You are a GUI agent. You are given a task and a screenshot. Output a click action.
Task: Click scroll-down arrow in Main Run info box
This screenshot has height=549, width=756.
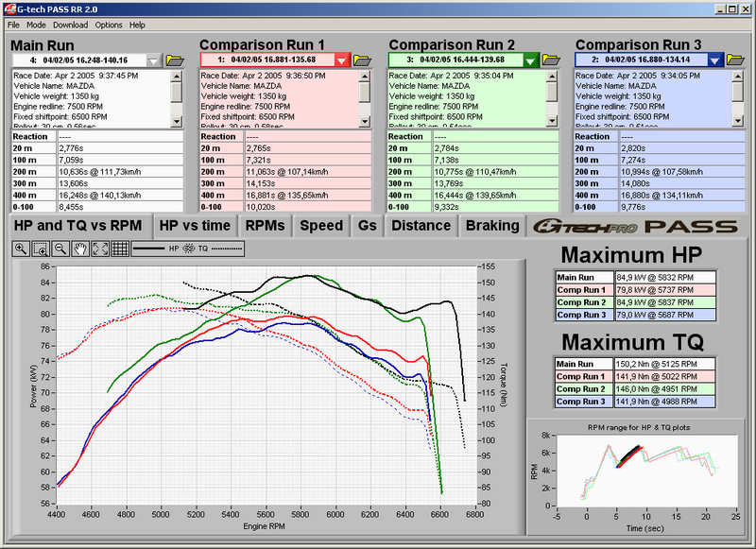[x=177, y=121]
